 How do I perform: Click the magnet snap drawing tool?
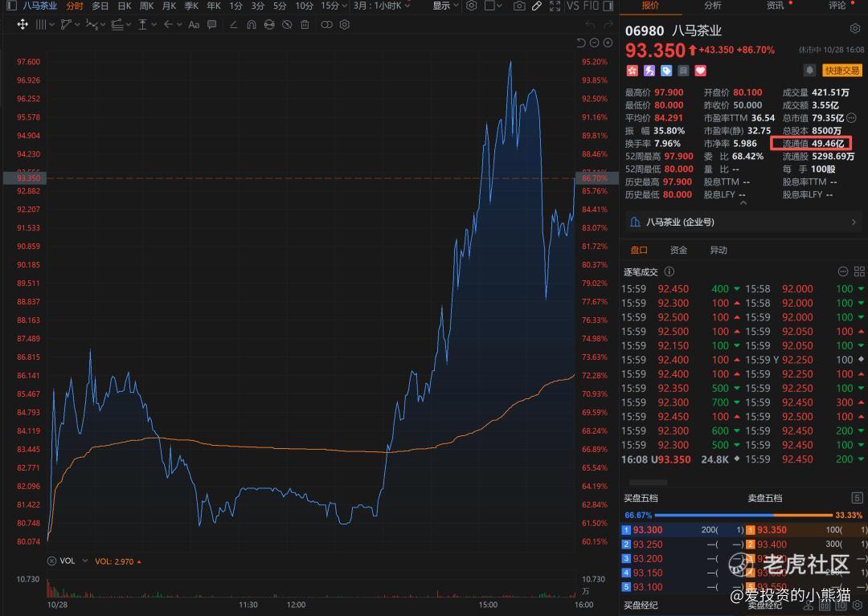(252, 25)
